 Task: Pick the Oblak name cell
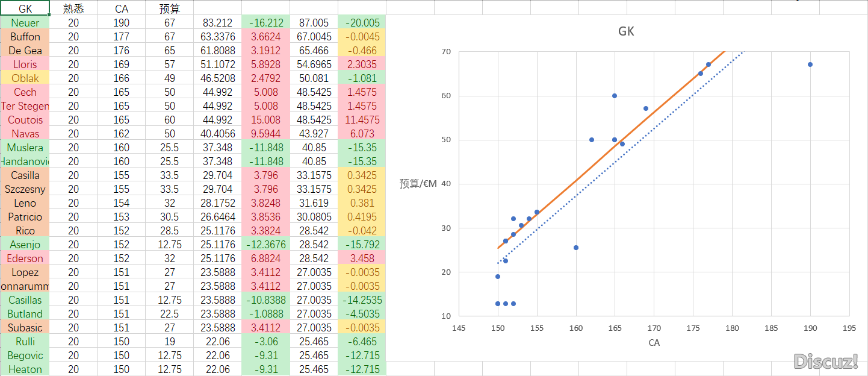(x=25, y=78)
